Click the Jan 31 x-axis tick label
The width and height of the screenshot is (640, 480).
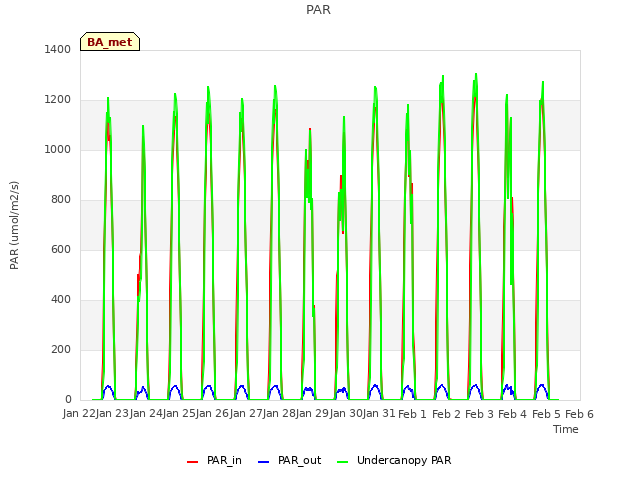pos(379,413)
